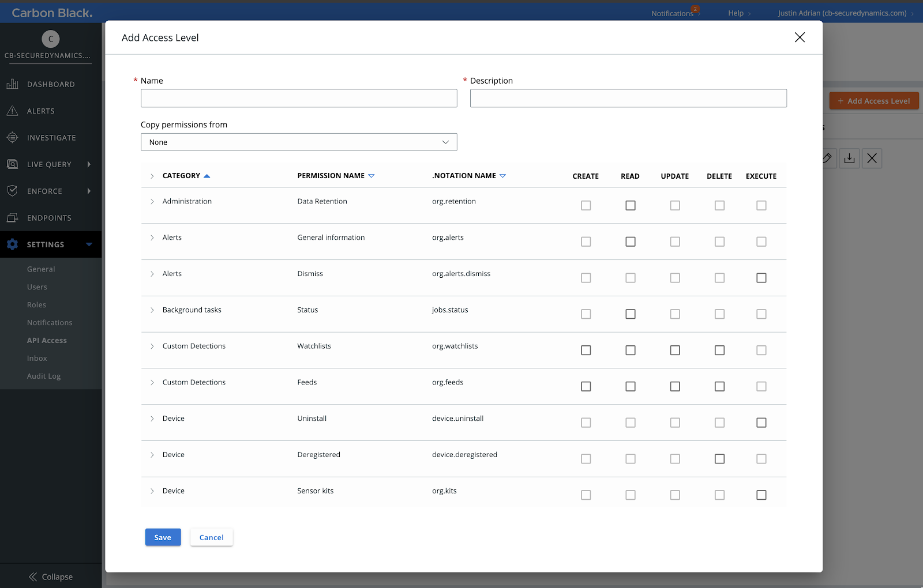
Task: Click the Description input field
Action: [x=628, y=98]
